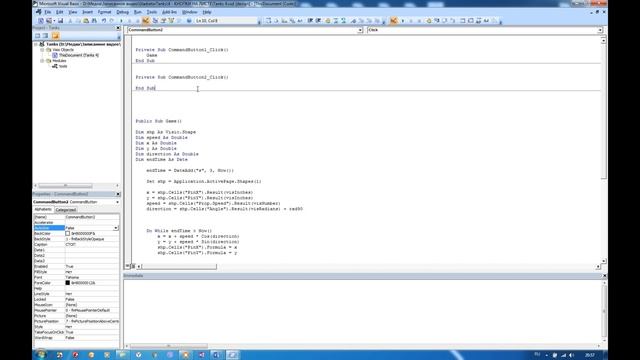This screenshot has height=360, width=640.
Task: Click the BackColor white swatch
Action: [68, 233]
